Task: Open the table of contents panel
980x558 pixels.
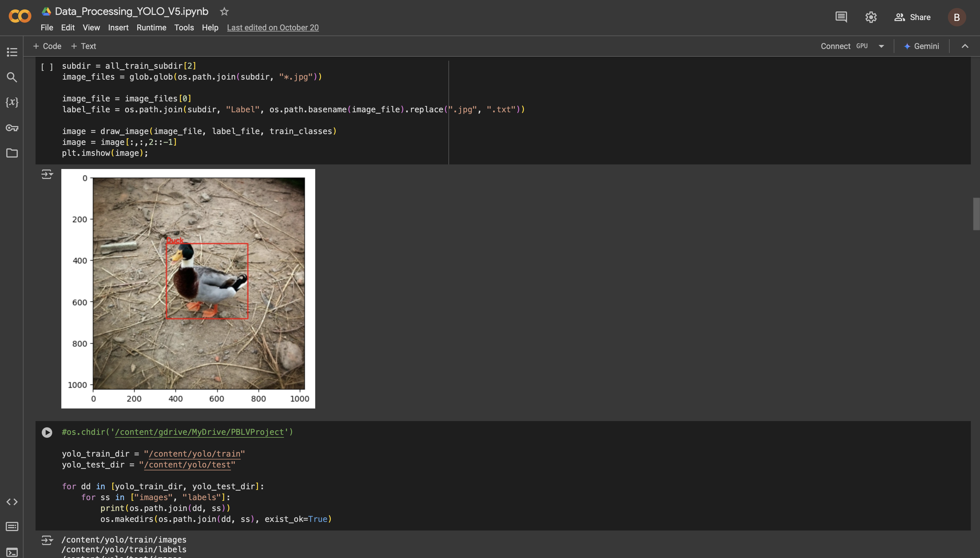Action: [12, 52]
